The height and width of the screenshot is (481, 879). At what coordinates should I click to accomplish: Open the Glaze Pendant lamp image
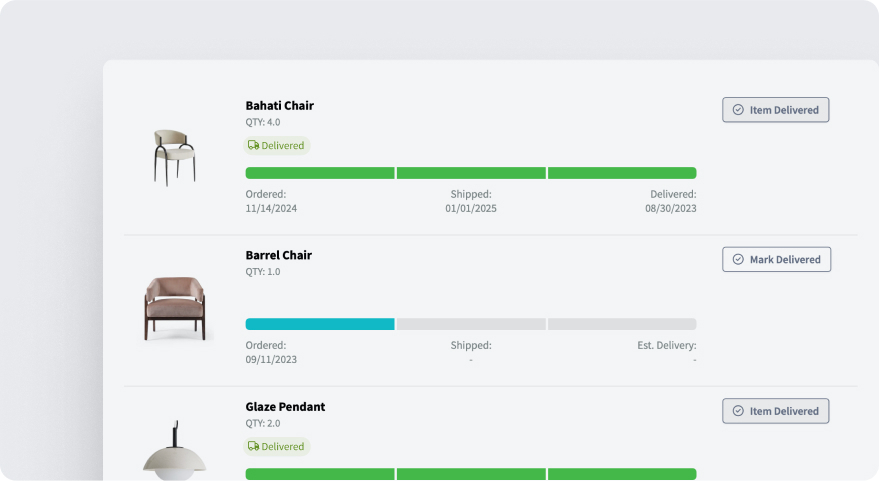tap(174, 451)
